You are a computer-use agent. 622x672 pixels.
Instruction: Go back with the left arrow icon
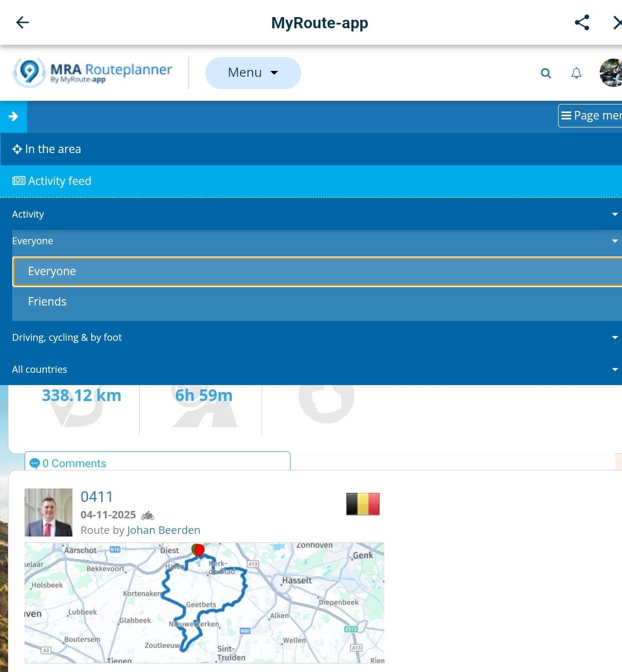[x=21, y=22]
